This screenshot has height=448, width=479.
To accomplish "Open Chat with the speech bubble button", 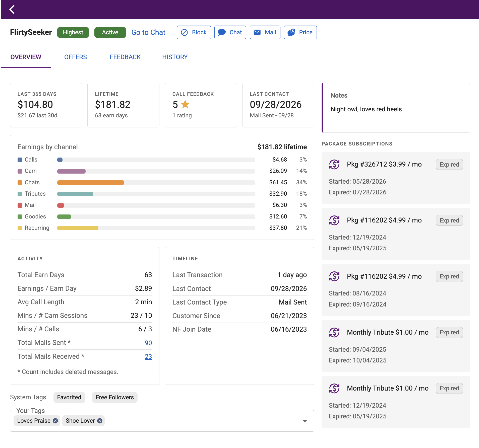I will [230, 32].
